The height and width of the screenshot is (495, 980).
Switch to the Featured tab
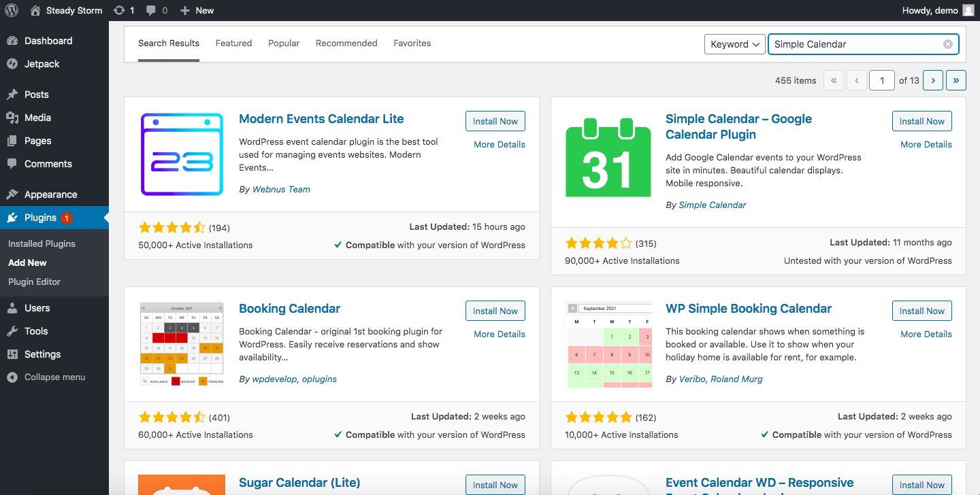[x=234, y=44]
